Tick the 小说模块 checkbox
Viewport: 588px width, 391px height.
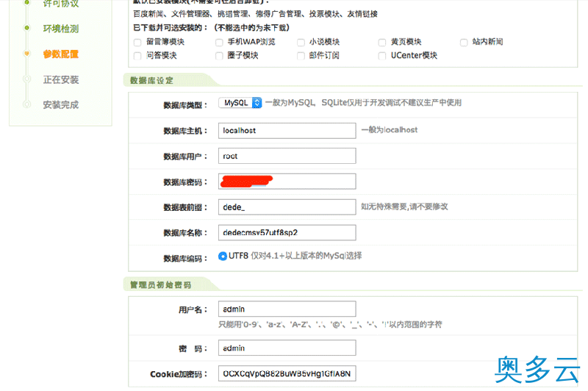click(x=301, y=43)
